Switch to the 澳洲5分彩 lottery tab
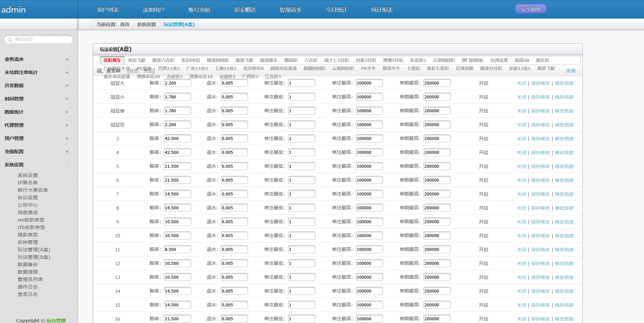Viewport: 644px width, 323px height. [x=393, y=60]
